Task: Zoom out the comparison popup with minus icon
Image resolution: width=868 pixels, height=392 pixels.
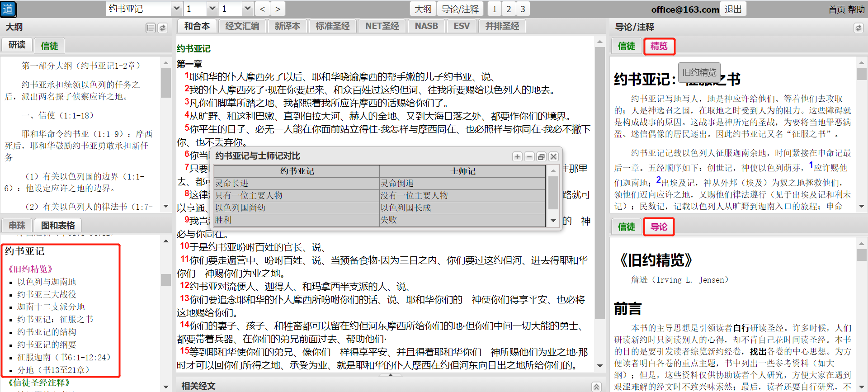Action: (529, 156)
